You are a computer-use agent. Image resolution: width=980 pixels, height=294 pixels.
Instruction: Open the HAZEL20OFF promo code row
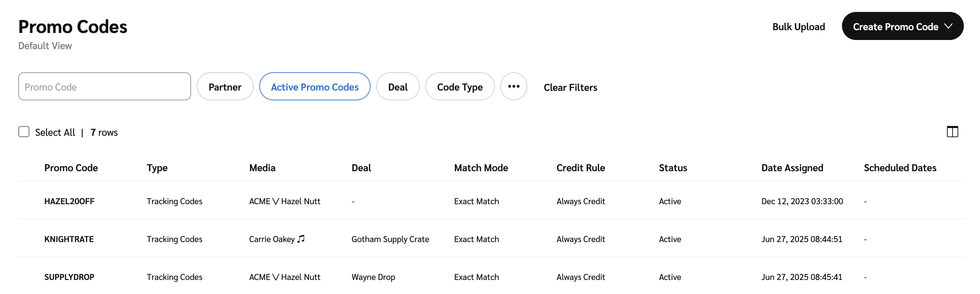tap(69, 201)
